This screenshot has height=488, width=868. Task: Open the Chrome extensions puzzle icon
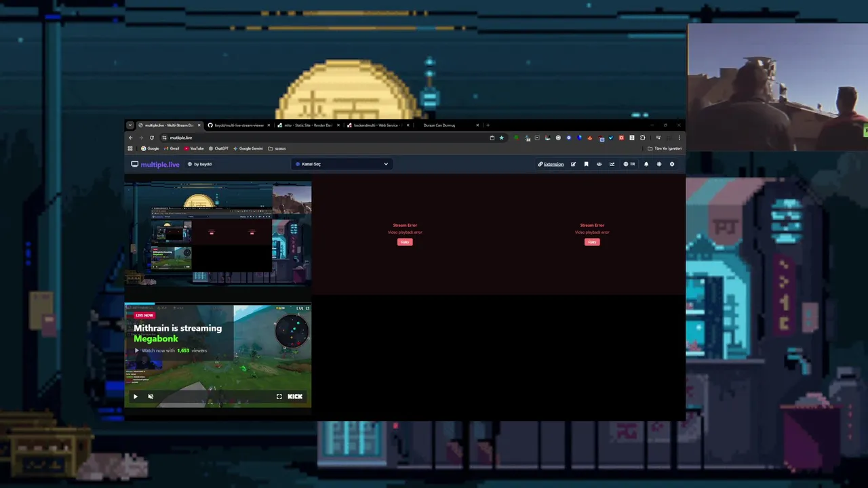(642, 138)
